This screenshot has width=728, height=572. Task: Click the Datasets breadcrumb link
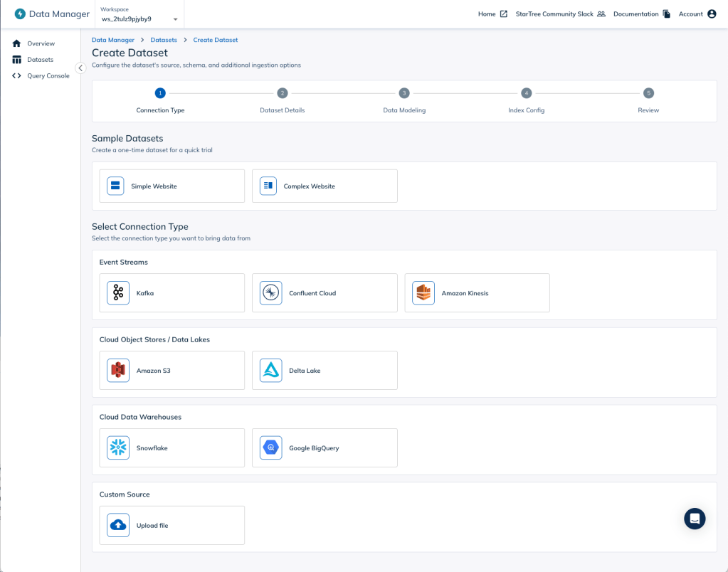(164, 40)
